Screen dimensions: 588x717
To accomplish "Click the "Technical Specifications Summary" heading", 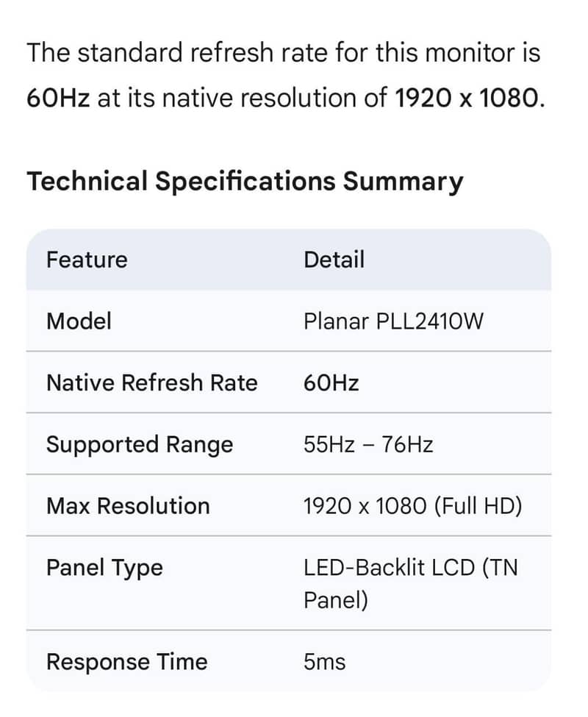I will click(245, 181).
